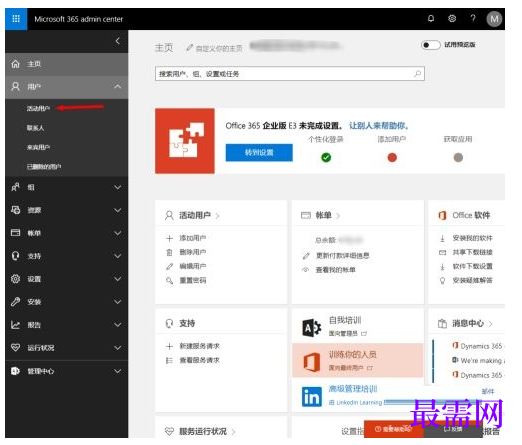Toggle the 试用预览版 preview switch

pyautogui.click(x=430, y=45)
